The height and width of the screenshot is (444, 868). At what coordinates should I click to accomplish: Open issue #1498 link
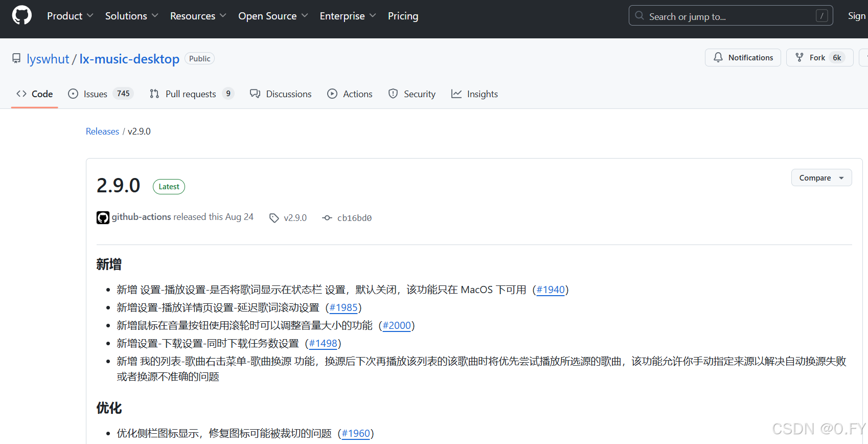click(x=323, y=343)
